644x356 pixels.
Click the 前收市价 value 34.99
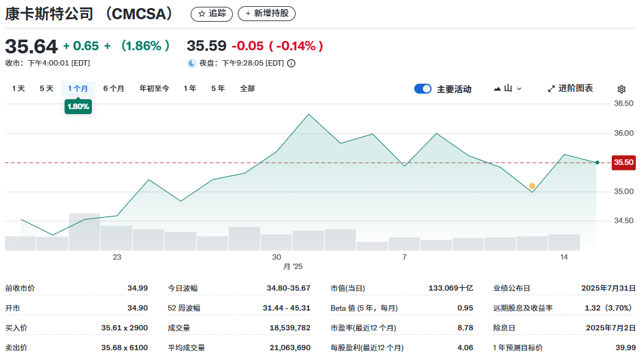click(x=138, y=288)
